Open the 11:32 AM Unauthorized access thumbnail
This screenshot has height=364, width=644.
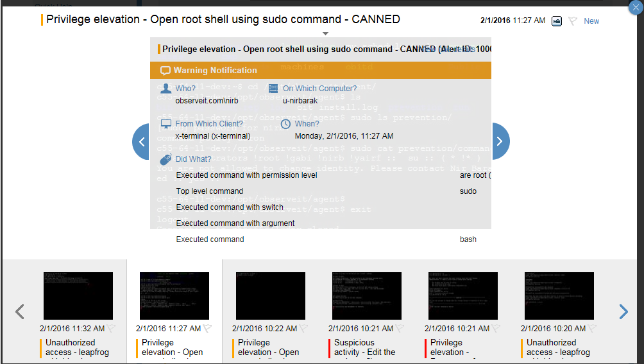[78, 296]
